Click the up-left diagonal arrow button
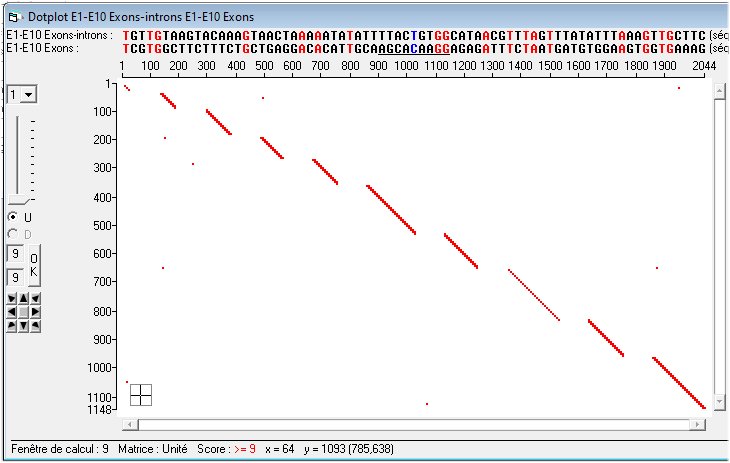Screen dimensions: 730x463 click(11, 298)
